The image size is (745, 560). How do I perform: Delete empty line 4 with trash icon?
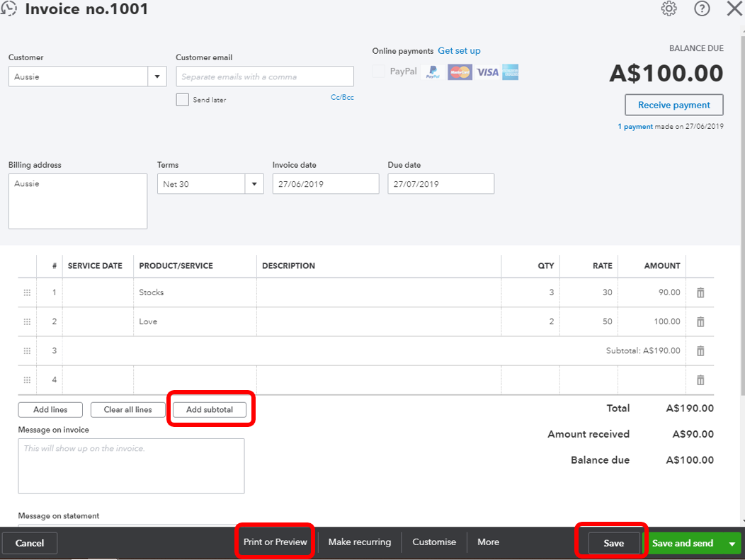(x=700, y=380)
